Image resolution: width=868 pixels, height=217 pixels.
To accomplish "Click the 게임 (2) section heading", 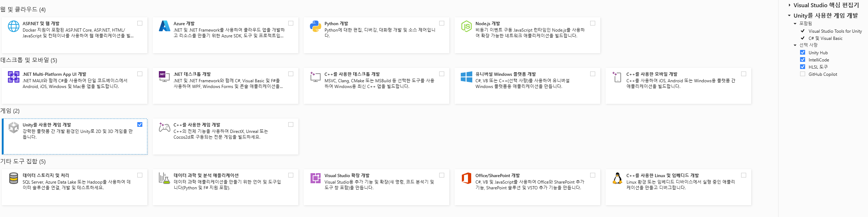I will 10,111.
